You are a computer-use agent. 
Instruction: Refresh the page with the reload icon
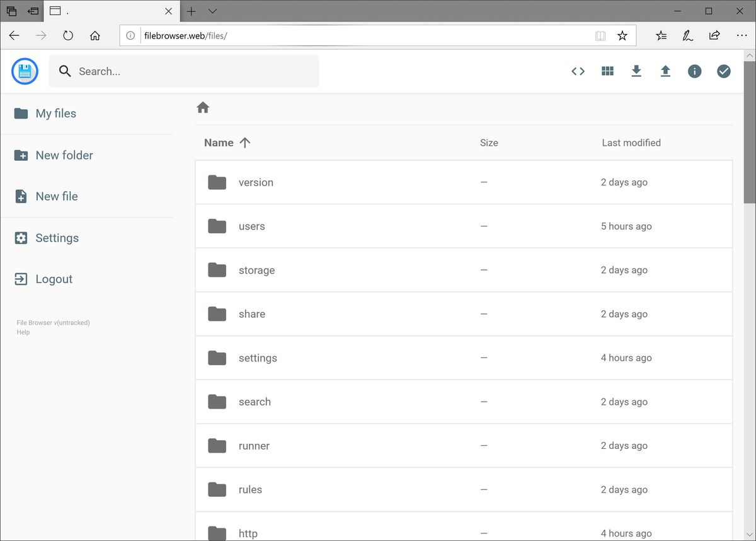click(x=67, y=36)
